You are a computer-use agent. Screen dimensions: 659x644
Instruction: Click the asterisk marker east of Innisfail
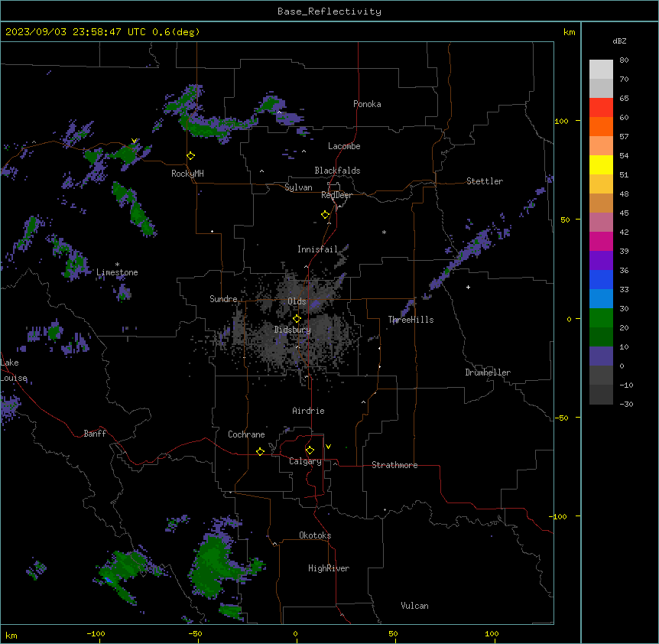[384, 232]
